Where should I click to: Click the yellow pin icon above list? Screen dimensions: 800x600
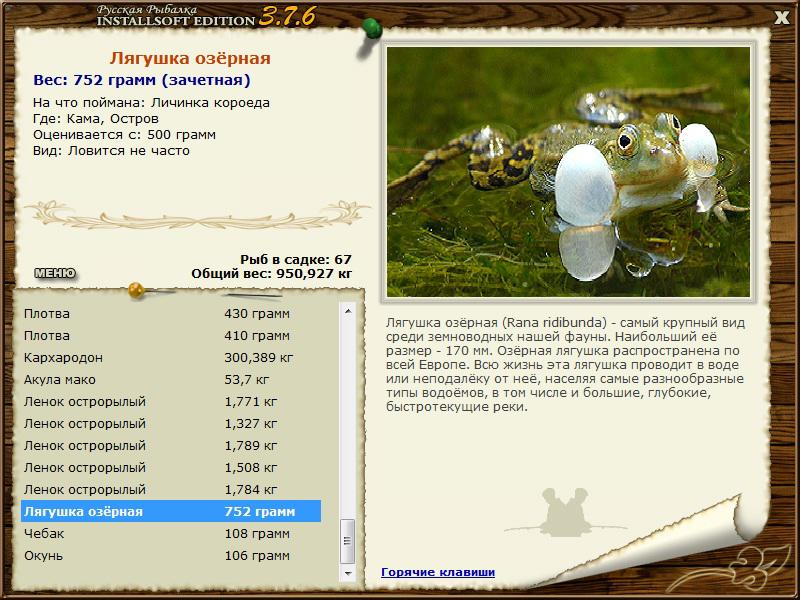[x=136, y=290]
